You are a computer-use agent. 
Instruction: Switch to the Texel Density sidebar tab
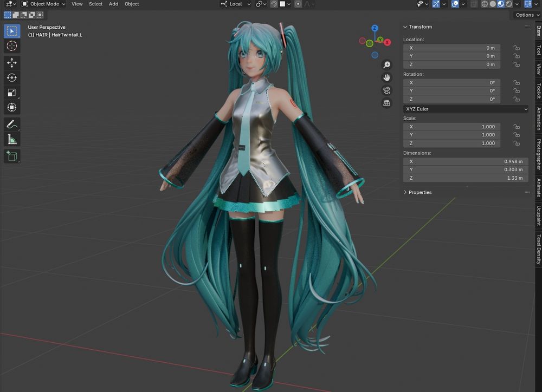539,250
